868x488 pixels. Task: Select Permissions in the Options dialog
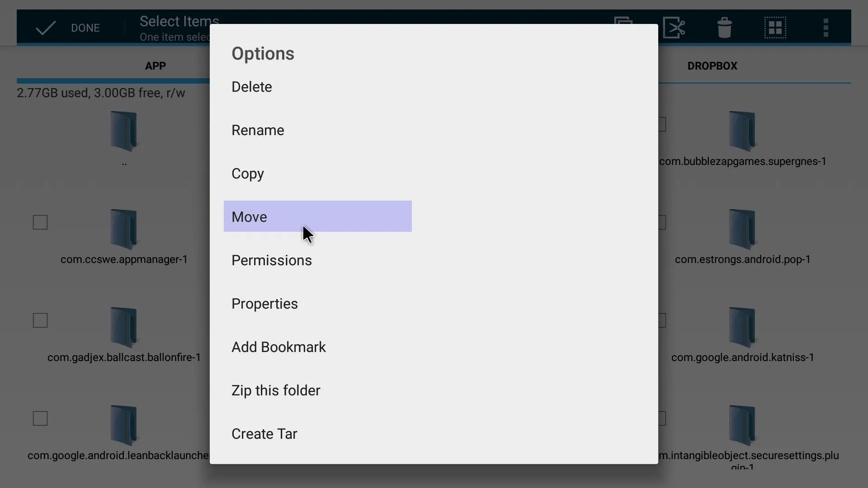[272, 260]
